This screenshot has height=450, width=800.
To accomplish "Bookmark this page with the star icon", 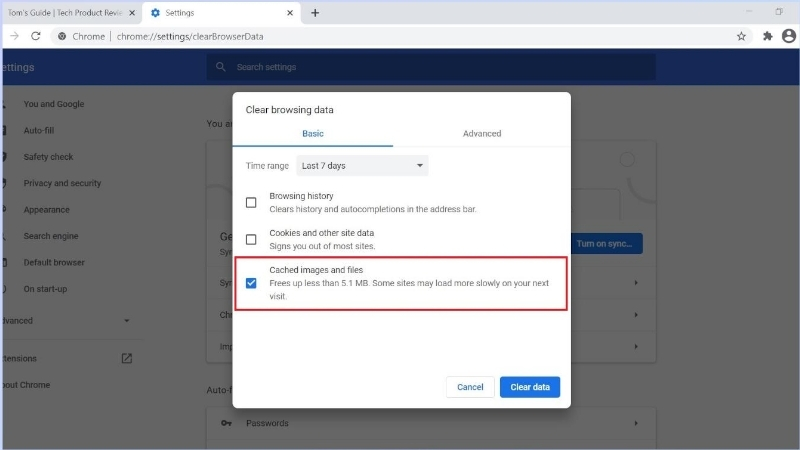I will coord(741,36).
